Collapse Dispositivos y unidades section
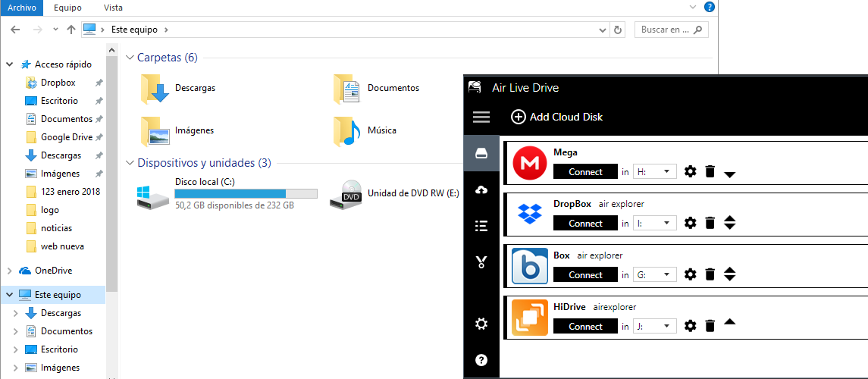Screen dimensions: 868x379 tap(130, 163)
